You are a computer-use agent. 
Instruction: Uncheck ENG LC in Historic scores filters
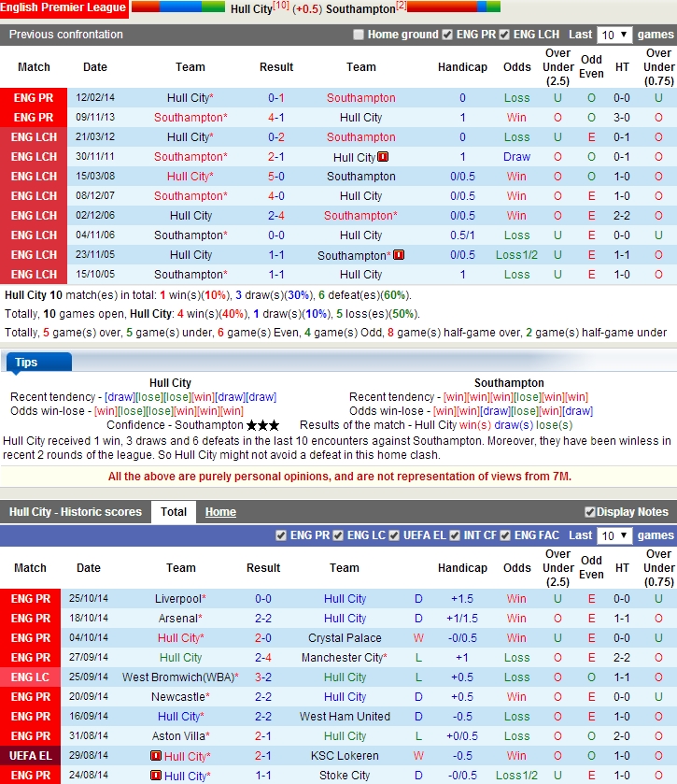(x=338, y=535)
